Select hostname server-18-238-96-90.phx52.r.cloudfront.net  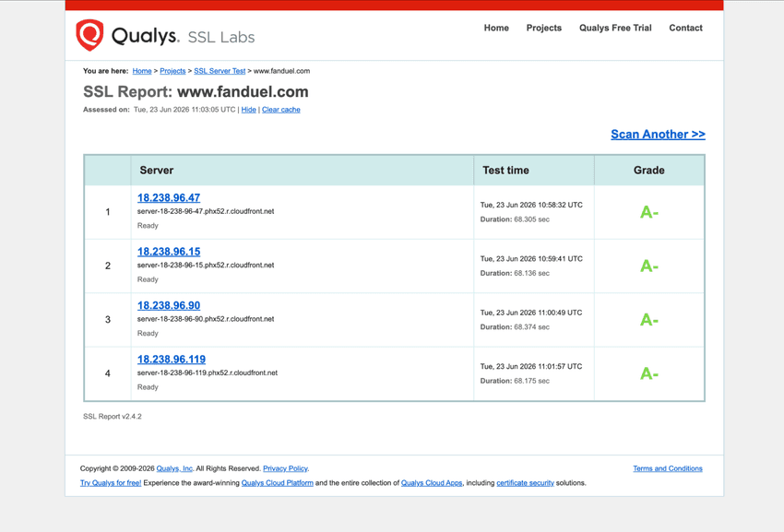pyautogui.click(x=206, y=319)
